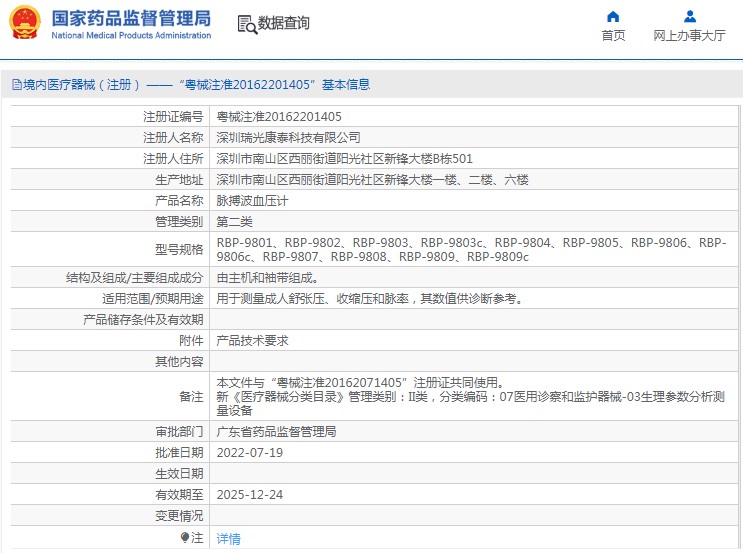Image resolution: width=743 pixels, height=553 pixels.
Task: Click the document icon beside 境内医疗器械
Action: (x=17, y=85)
